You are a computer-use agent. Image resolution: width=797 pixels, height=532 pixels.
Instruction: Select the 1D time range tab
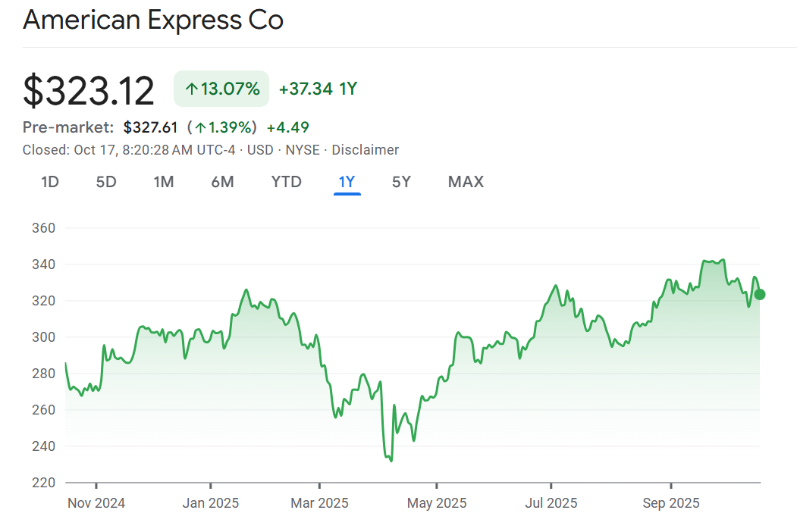point(50,182)
